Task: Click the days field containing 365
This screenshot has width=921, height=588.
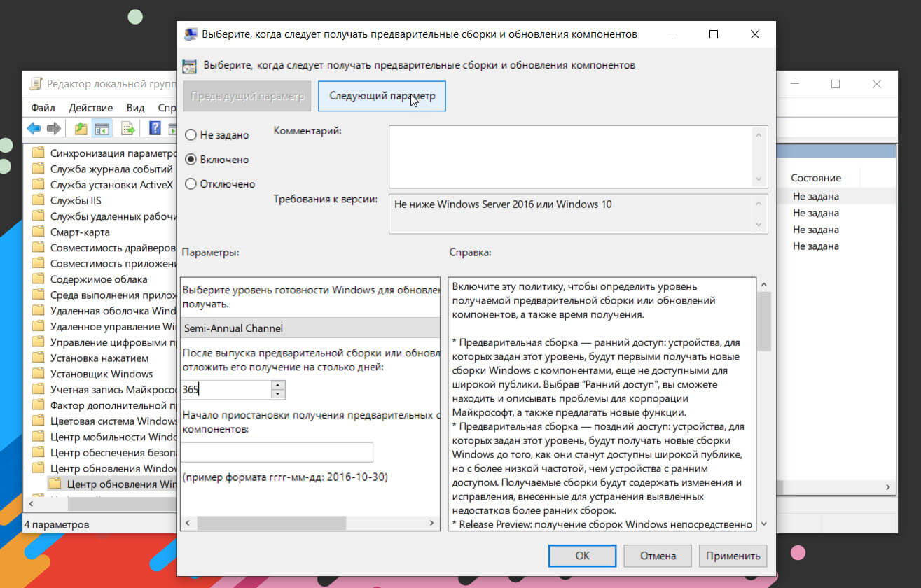Action: click(x=226, y=390)
